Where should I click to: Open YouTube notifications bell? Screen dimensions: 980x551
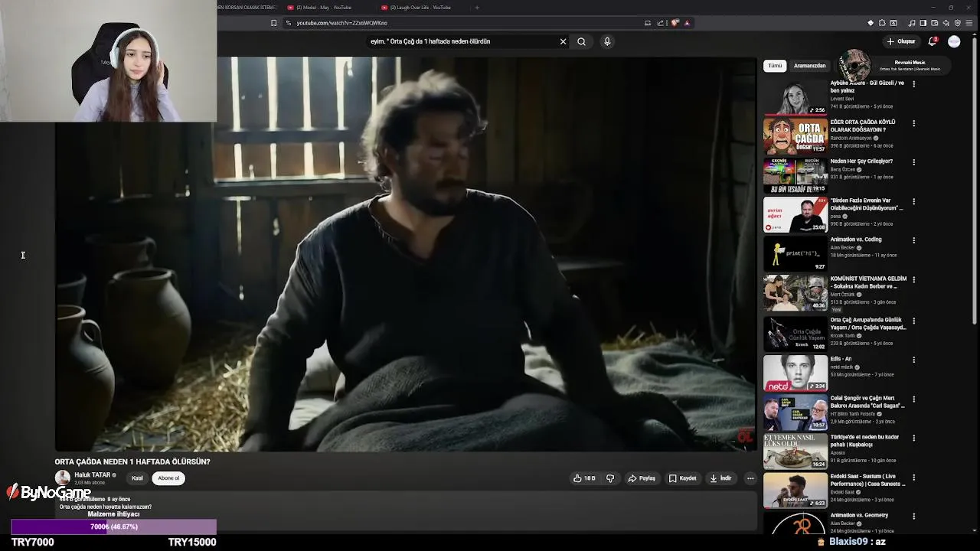933,41
